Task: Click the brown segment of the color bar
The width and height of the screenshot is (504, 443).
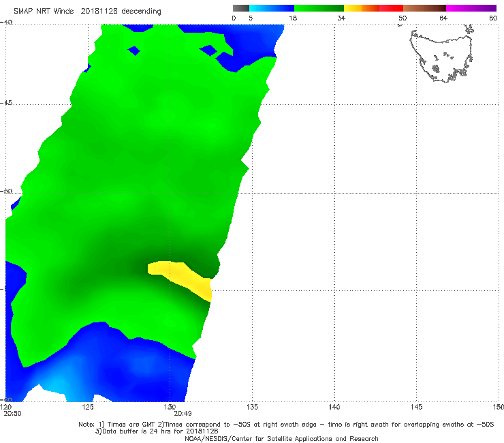Action: pos(424,8)
